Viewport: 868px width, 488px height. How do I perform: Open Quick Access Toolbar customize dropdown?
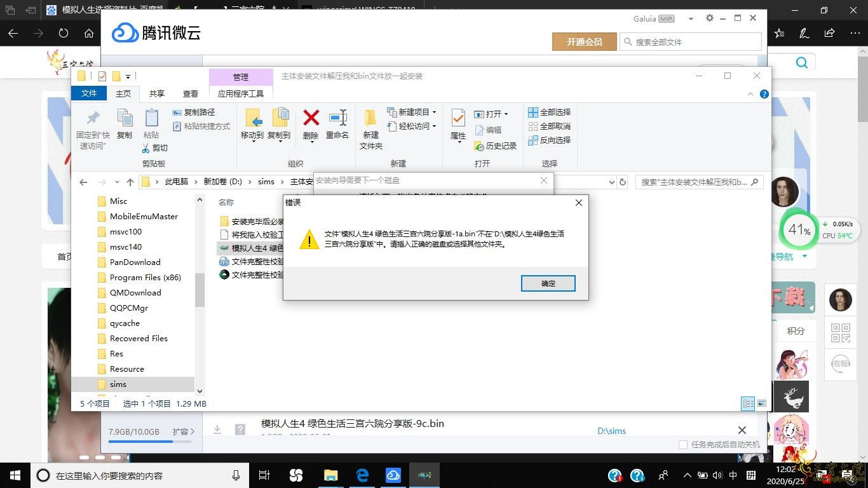[128, 77]
